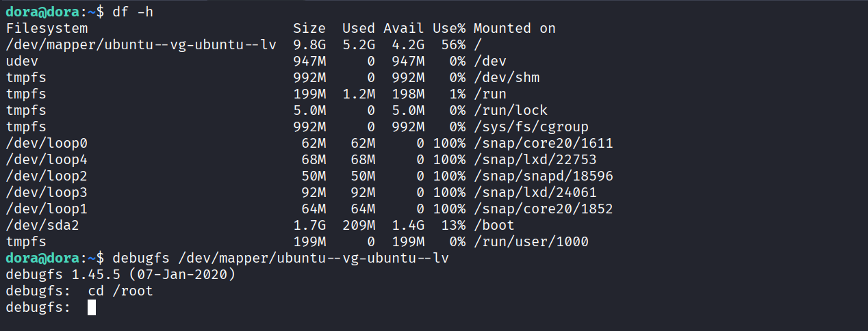Click the "Avail" column header
The image size is (868, 331).
click(404, 28)
